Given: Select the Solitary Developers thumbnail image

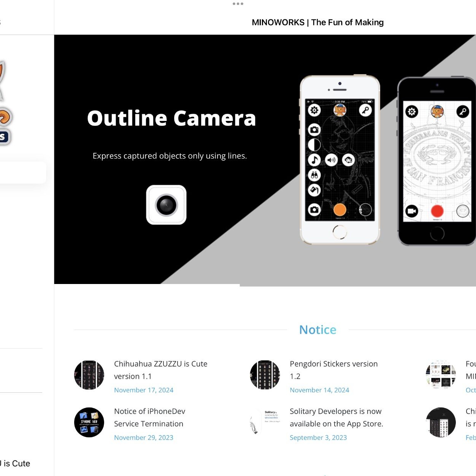Looking at the screenshot, I should tap(265, 422).
